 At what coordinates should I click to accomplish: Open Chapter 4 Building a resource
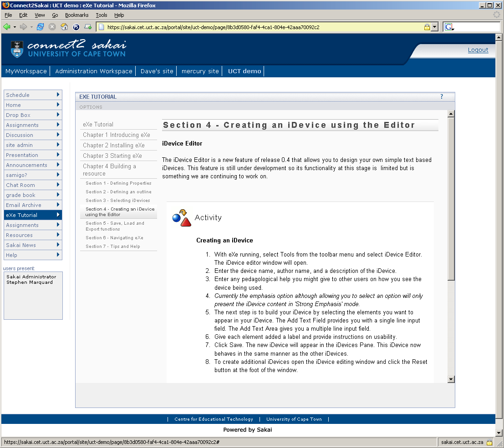(x=109, y=170)
